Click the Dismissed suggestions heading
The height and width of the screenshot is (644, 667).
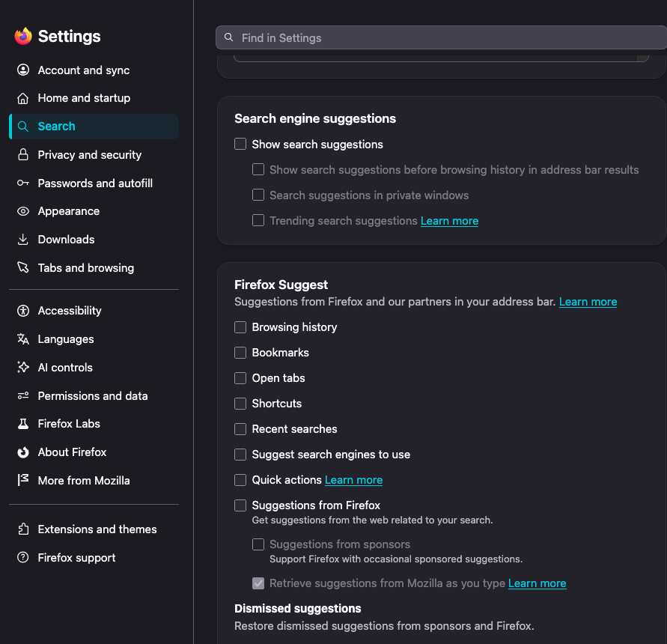pos(298,609)
